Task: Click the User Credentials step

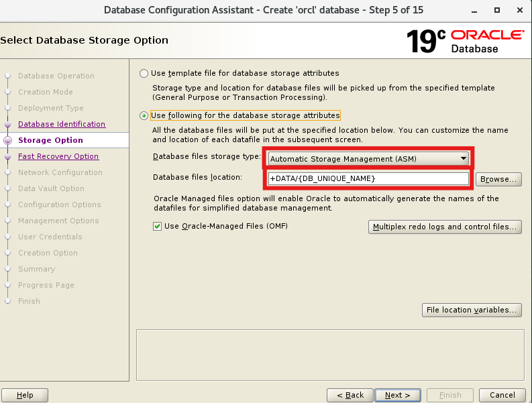Action: (x=50, y=237)
